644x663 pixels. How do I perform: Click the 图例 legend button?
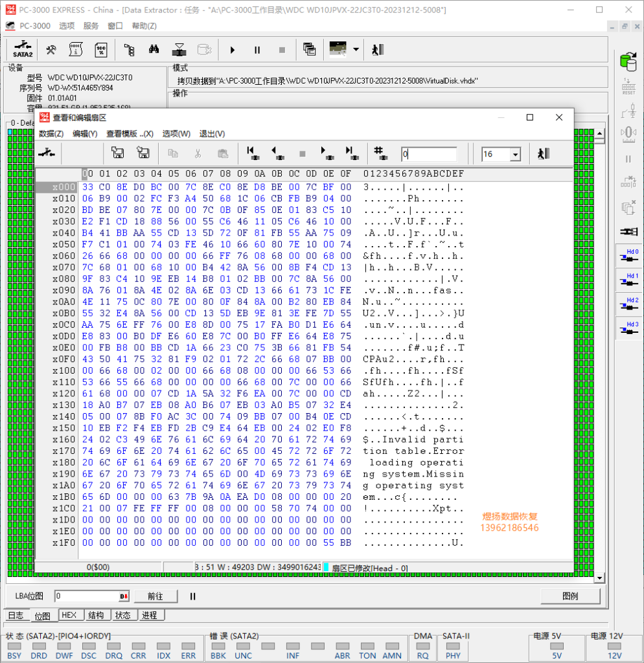click(570, 596)
